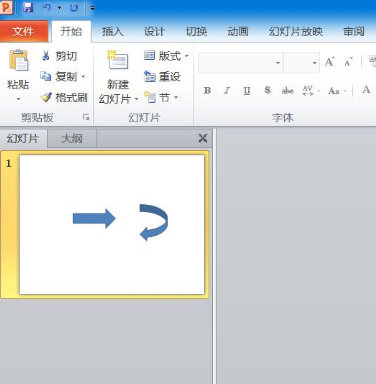Image resolution: width=376 pixels, height=384 pixels.
Task: Decrease the font size
Action: pos(348,62)
